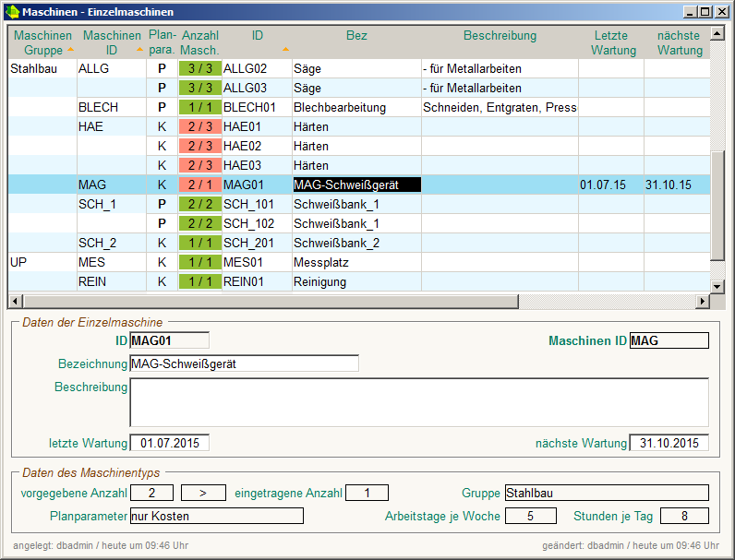
Task: Select the SCH_101 cell
Action: pyautogui.click(x=257, y=204)
